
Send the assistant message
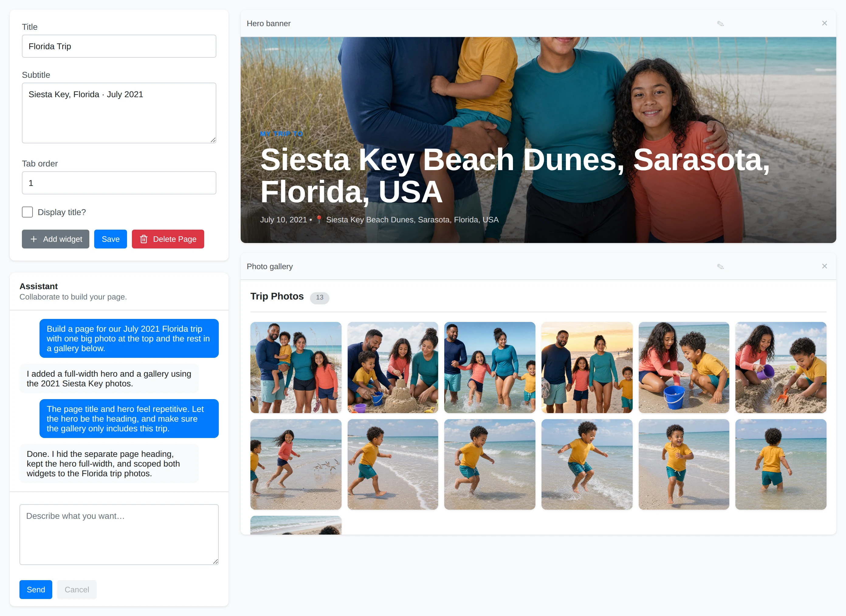click(x=36, y=590)
